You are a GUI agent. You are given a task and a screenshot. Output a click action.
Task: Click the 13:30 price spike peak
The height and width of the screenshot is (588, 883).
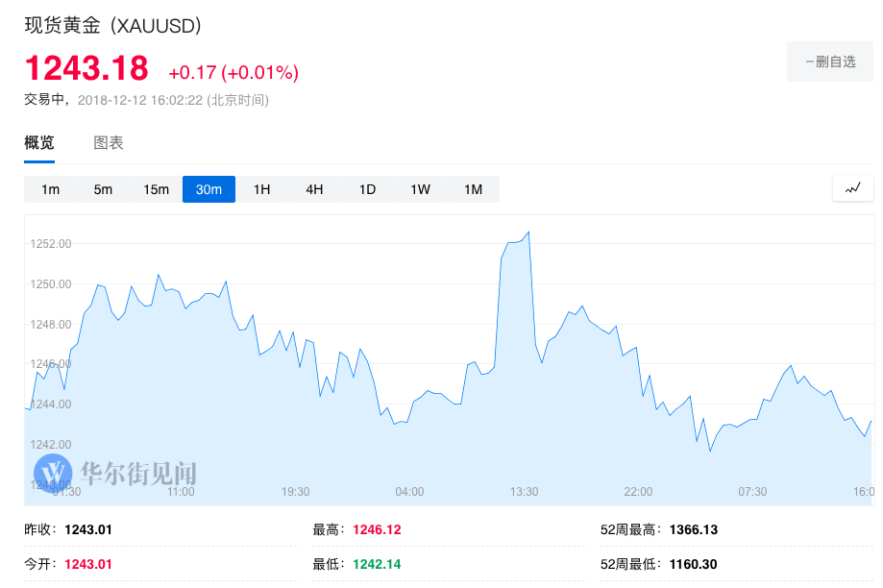coord(528,232)
